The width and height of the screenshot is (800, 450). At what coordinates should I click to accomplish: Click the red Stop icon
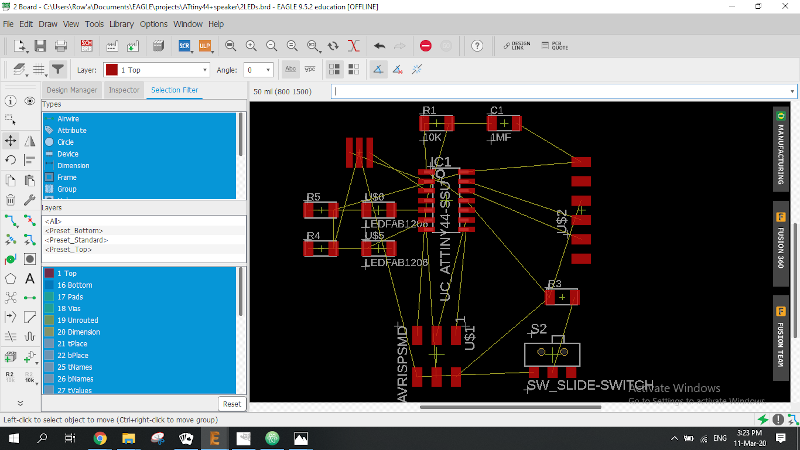pos(426,46)
